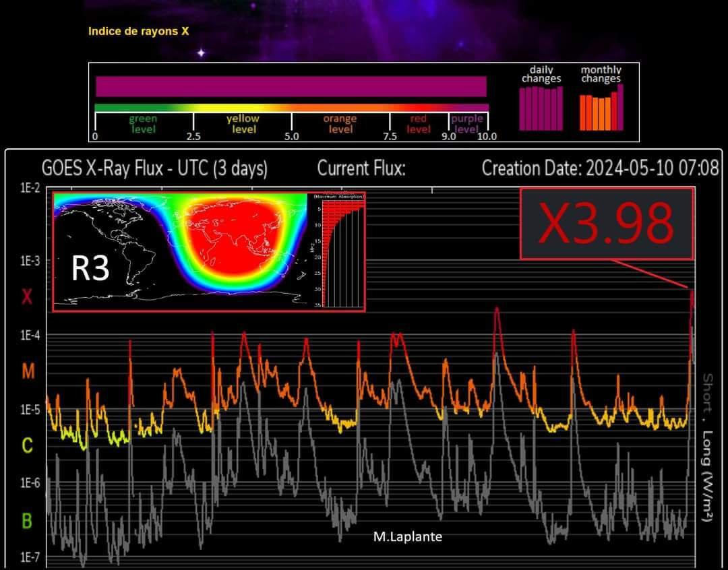The height and width of the screenshot is (570, 728).
Task: Click the daily changes bar chart
Action: coord(541,108)
